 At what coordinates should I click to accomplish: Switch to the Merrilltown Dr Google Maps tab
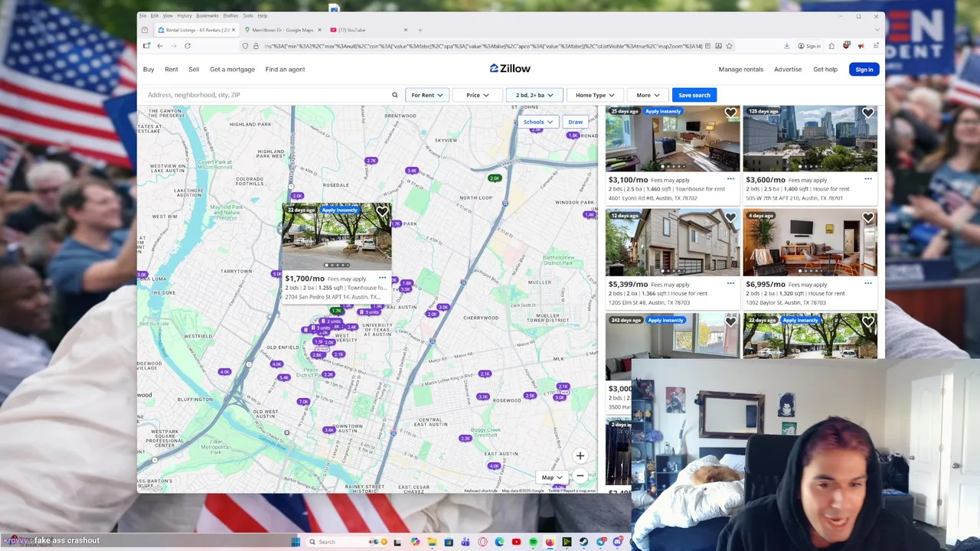[282, 30]
